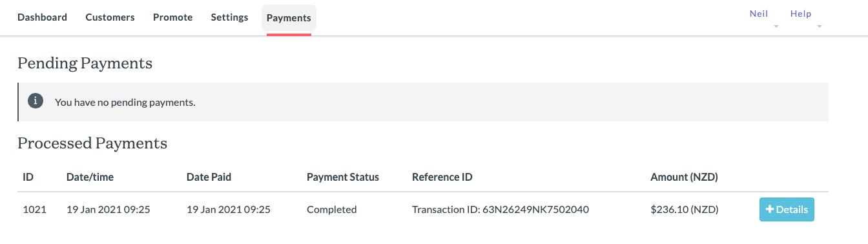Click the Date/time column header
Image resolution: width=868 pixels, height=244 pixels.
pyautogui.click(x=90, y=177)
